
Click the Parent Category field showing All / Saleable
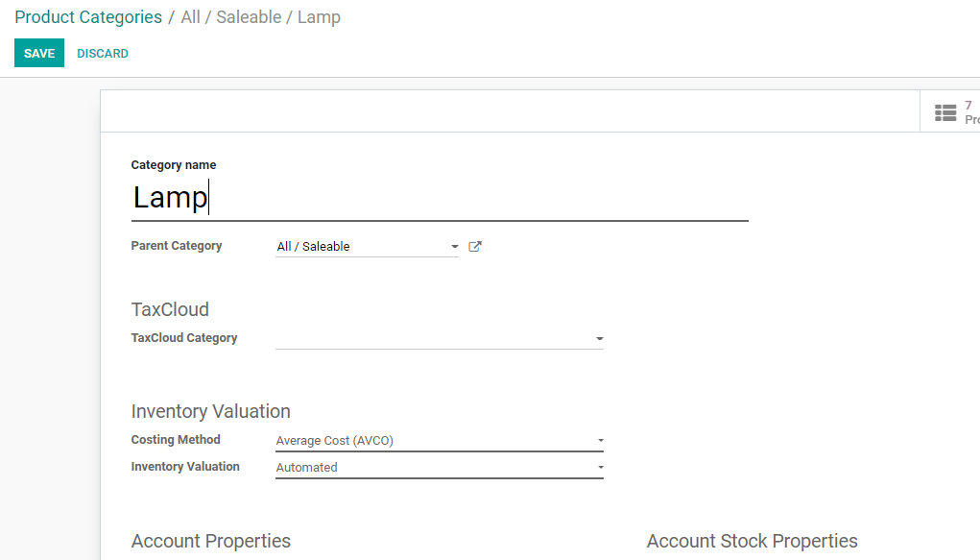[360, 247]
